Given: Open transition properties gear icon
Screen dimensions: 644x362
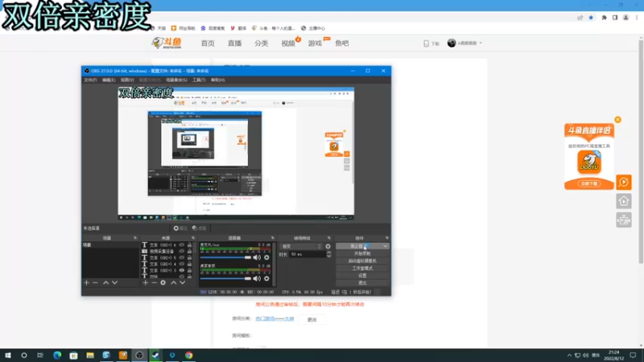Looking at the screenshot, I should (x=328, y=246).
